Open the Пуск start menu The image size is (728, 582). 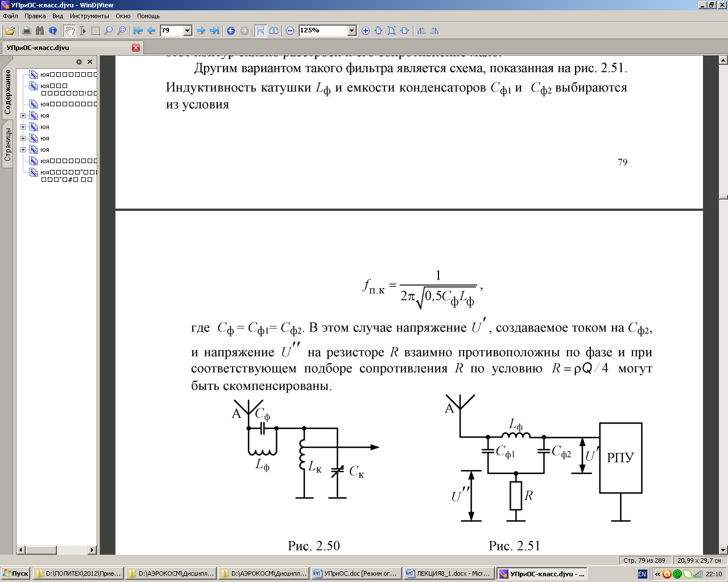[15, 574]
